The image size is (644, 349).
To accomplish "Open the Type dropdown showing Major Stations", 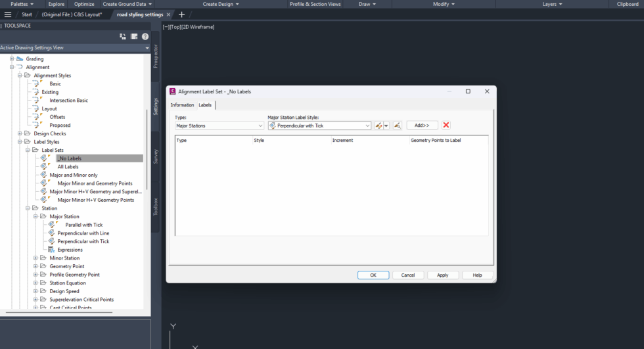I will tap(219, 126).
